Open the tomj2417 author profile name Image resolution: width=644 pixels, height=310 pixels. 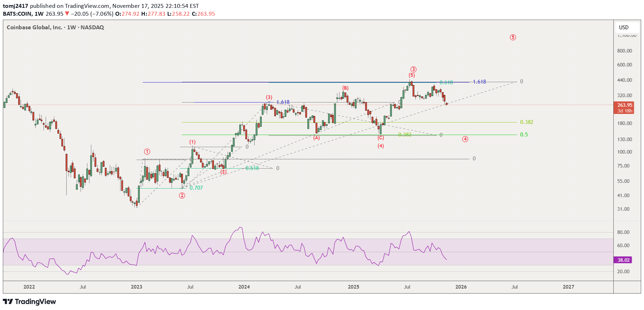(15, 6)
